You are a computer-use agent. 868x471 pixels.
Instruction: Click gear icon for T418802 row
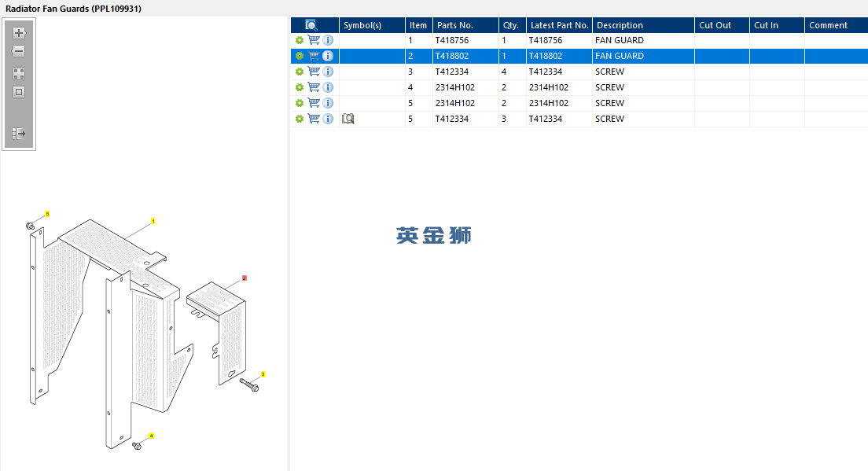click(300, 56)
